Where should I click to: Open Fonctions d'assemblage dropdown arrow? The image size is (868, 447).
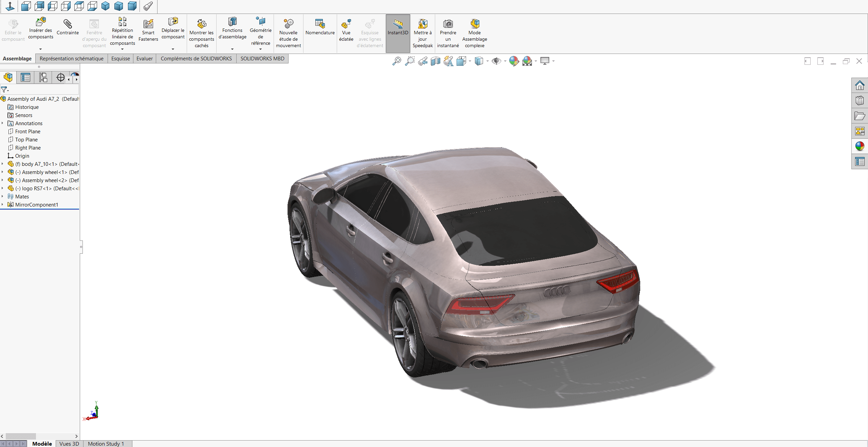pyautogui.click(x=232, y=49)
